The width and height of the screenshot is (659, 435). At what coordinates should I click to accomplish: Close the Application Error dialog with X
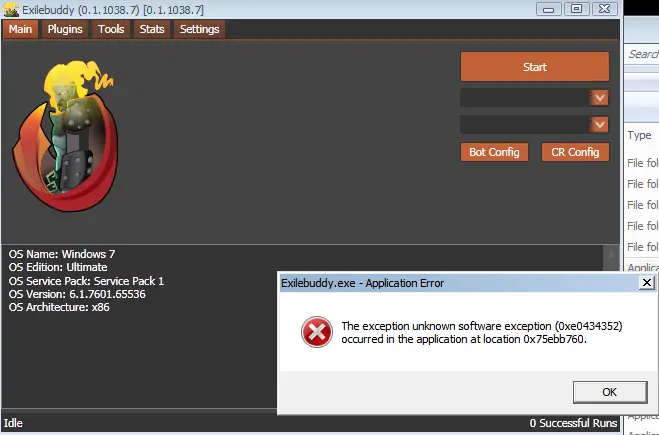pyautogui.click(x=647, y=282)
